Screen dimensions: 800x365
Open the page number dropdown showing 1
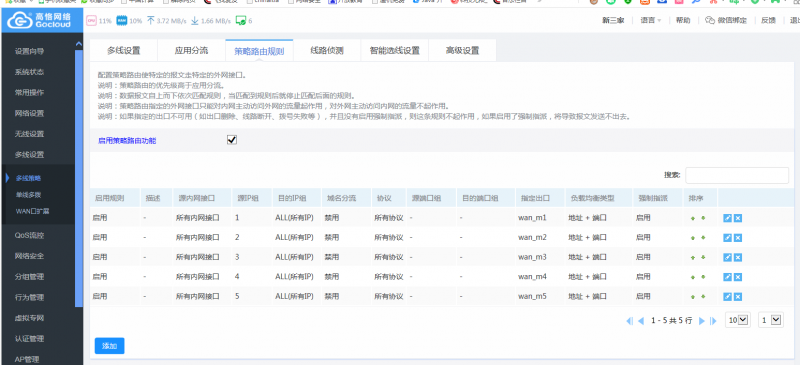coord(770,320)
